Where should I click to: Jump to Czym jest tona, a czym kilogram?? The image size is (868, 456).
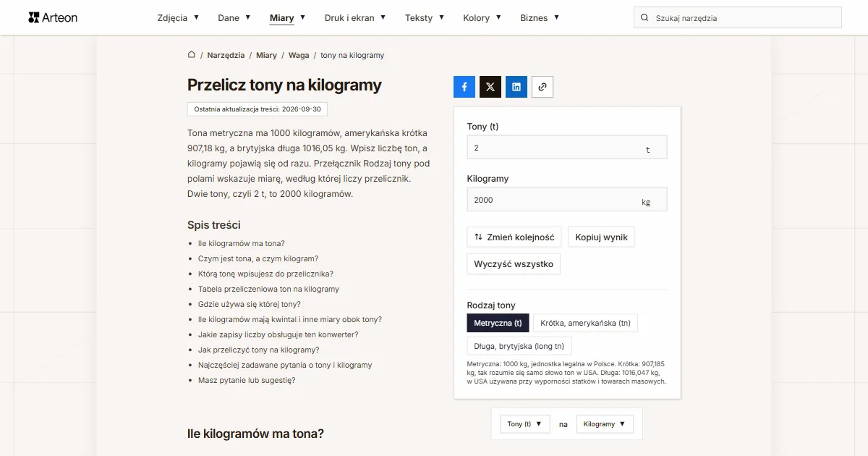(258, 258)
